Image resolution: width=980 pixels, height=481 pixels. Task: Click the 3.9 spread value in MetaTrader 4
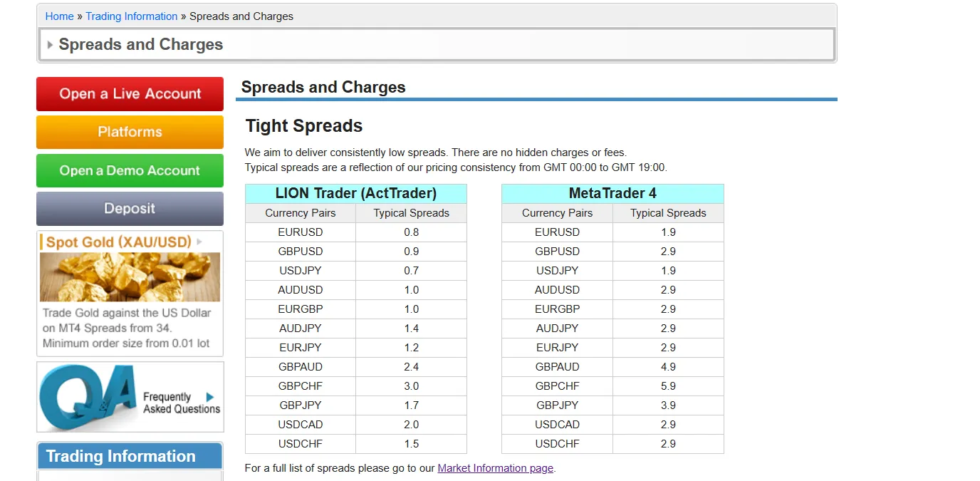click(x=668, y=405)
